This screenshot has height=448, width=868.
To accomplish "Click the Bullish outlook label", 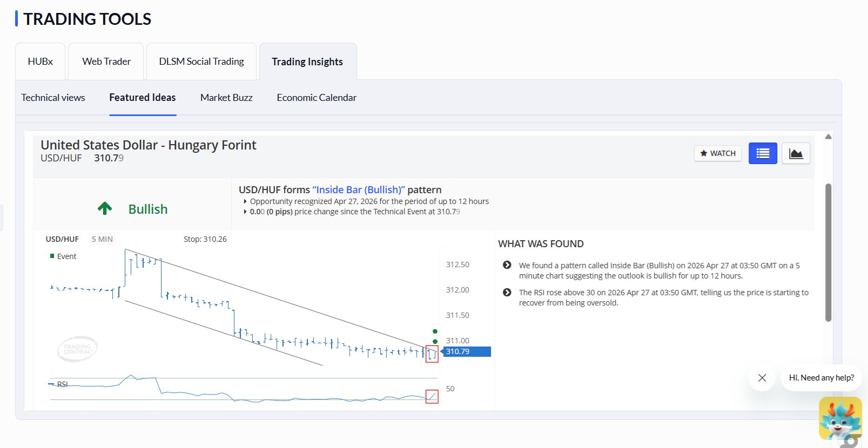I will (148, 209).
